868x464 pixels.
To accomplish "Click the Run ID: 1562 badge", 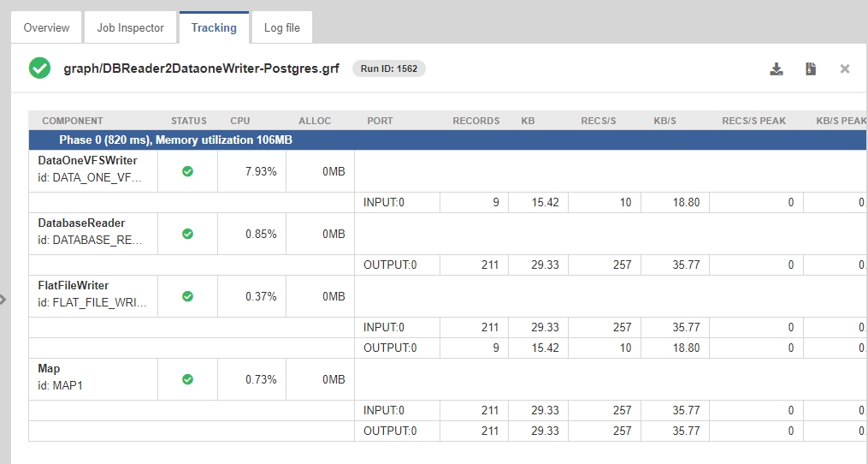I will (388, 68).
